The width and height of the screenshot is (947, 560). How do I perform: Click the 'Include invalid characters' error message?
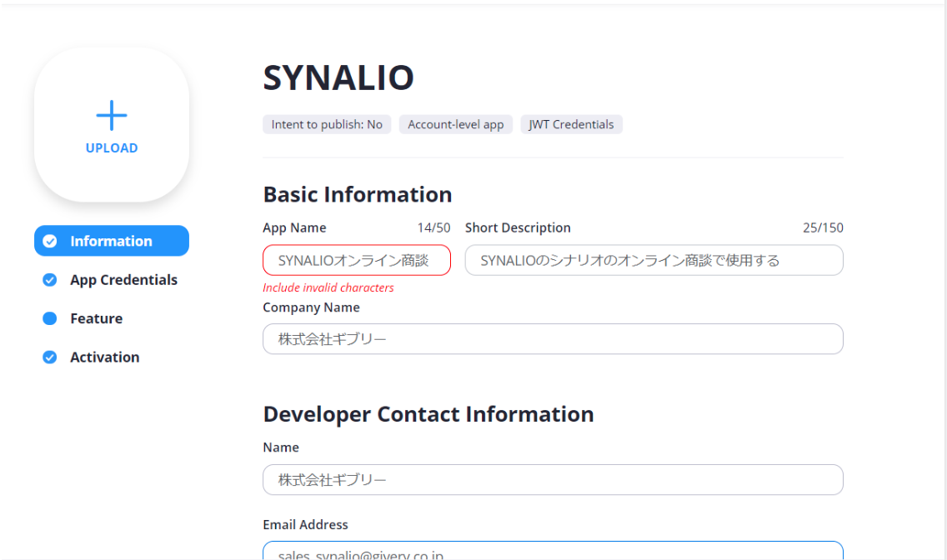click(x=328, y=287)
